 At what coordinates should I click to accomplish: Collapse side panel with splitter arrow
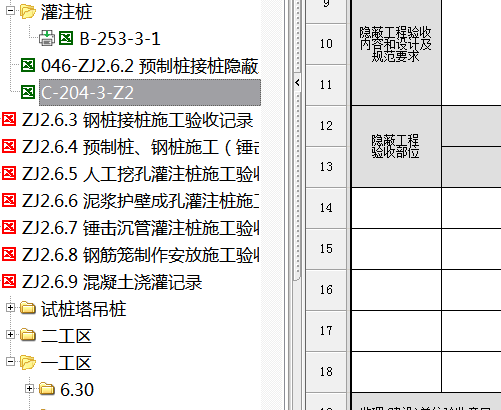[x=297, y=82]
